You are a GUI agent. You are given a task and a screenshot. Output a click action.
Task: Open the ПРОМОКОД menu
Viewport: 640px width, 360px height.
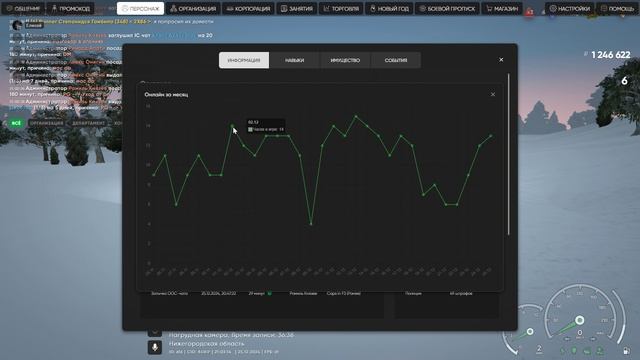pyautogui.click(x=70, y=8)
